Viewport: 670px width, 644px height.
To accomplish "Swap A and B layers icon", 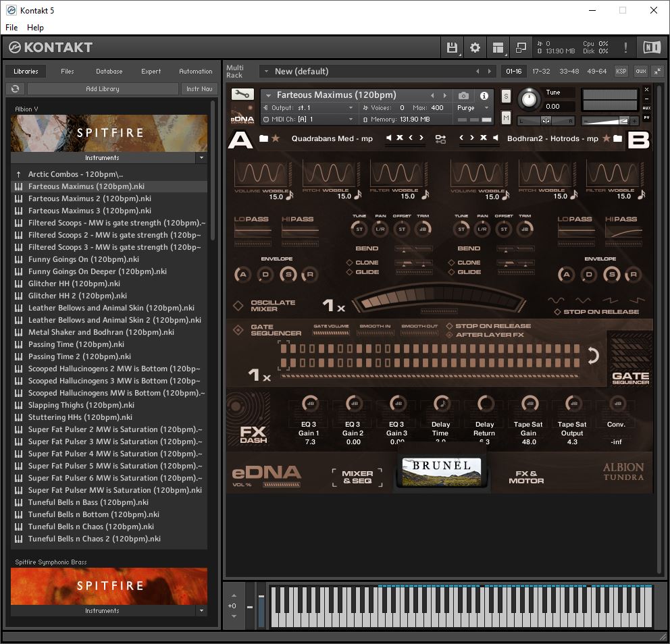I will tap(440, 139).
